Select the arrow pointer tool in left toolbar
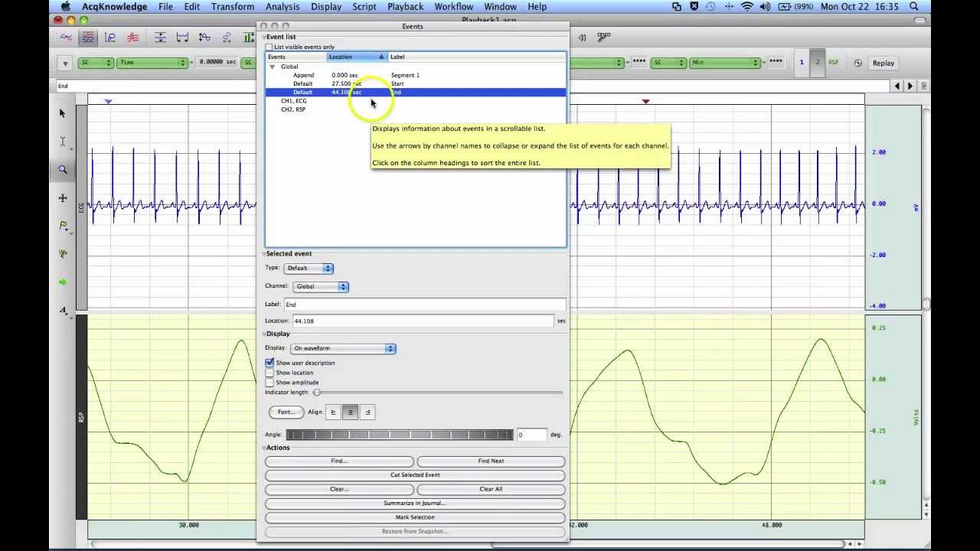980x551 pixels. tap(63, 113)
